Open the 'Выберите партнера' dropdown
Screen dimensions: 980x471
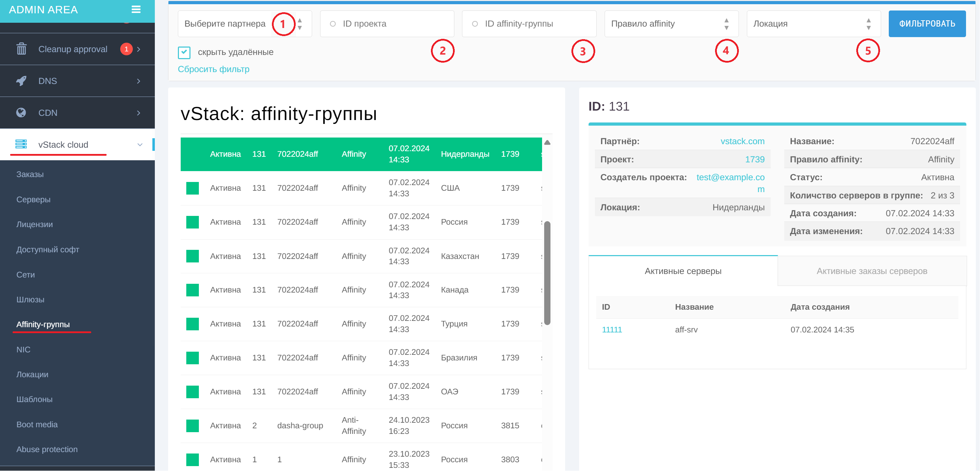[245, 24]
